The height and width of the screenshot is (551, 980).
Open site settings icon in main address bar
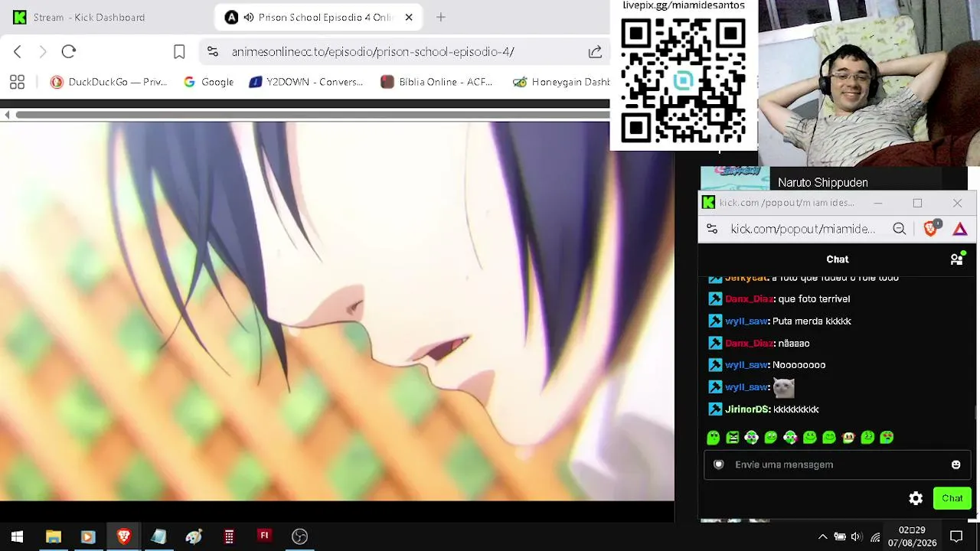[213, 51]
